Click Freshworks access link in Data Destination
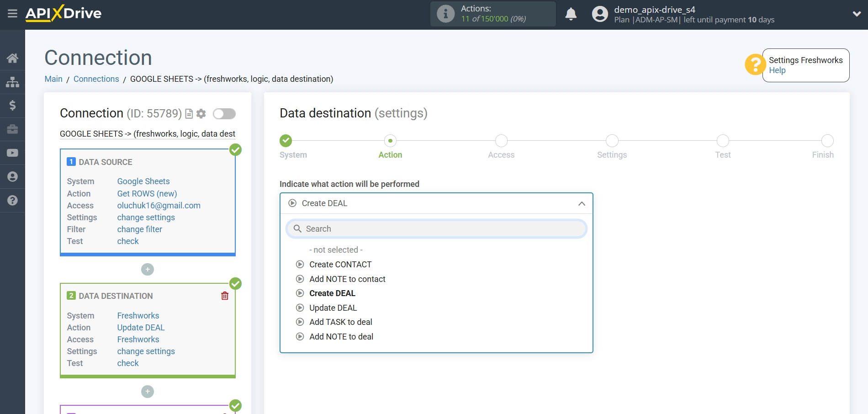 [x=138, y=340]
